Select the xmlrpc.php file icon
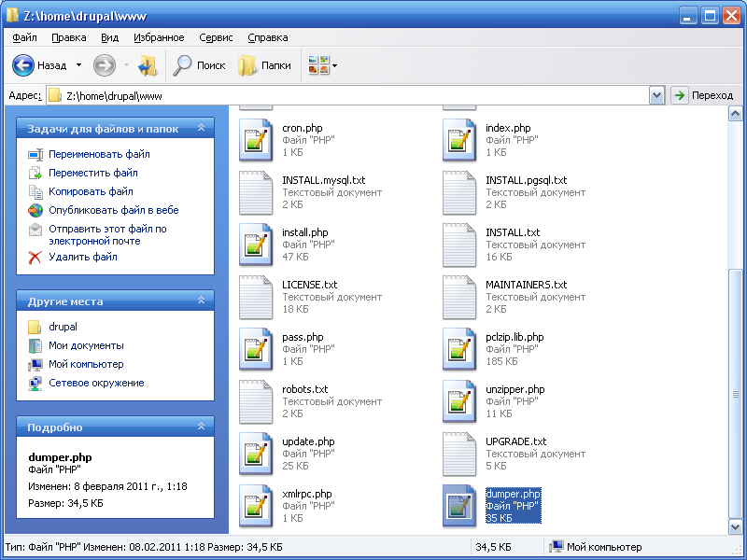The image size is (747, 560). (256, 506)
